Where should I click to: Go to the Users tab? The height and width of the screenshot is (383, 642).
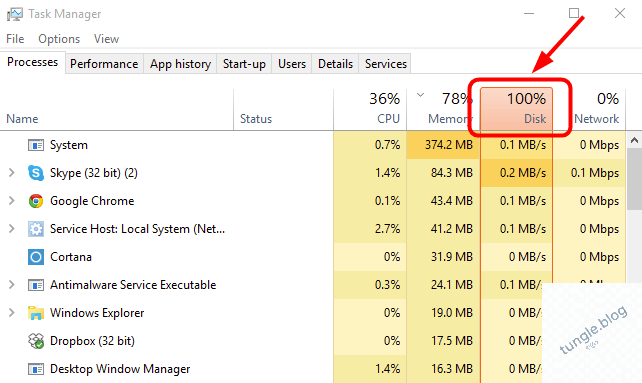(x=292, y=64)
